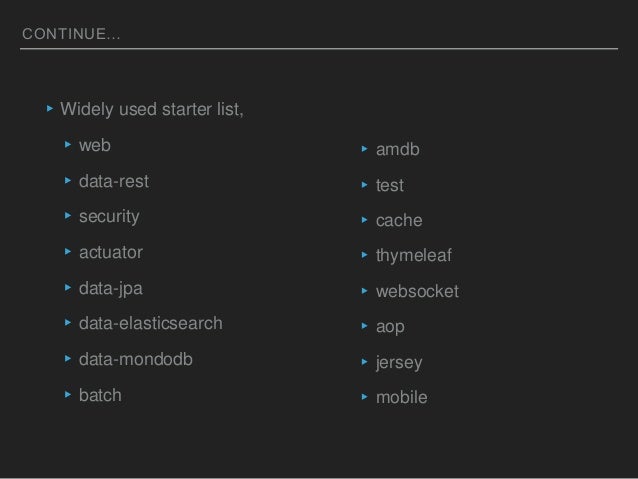This screenshot has width=638, height=479.
Task: Click the triangle bullet next to mobile
Action: point(365,397)
